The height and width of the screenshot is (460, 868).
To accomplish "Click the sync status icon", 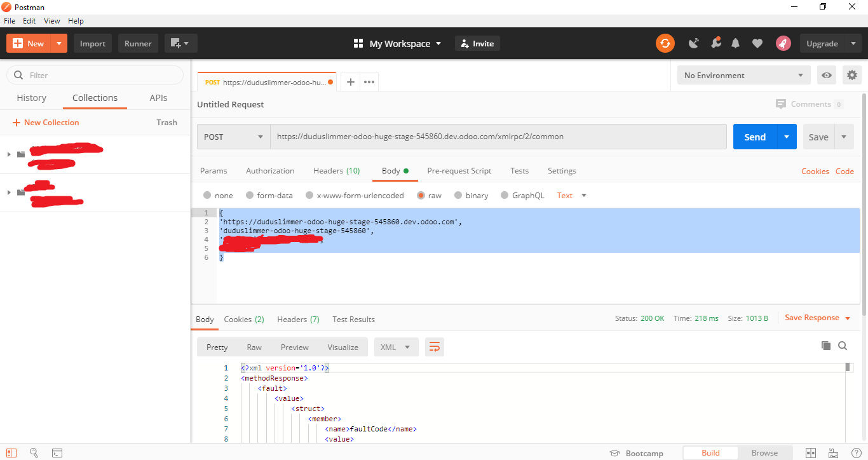I will [665, 43].
